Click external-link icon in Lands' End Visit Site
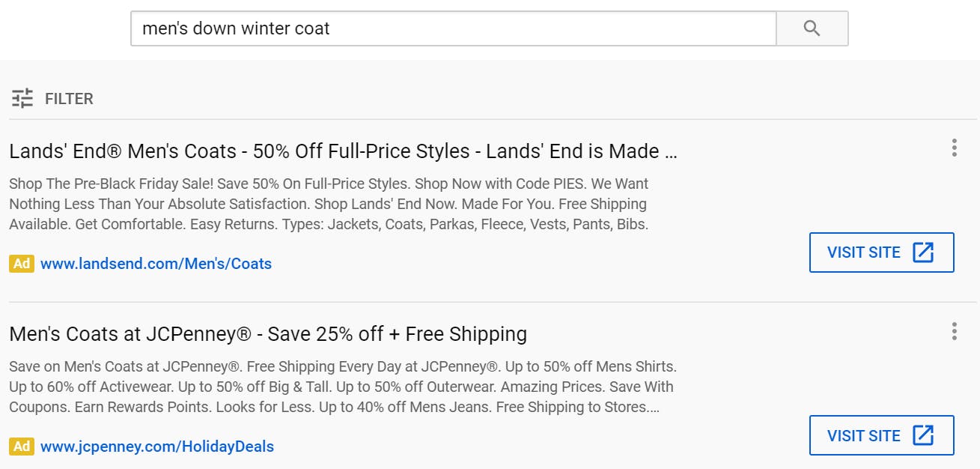Image resolution: width=980 pixels, height=469 pixels. point(923,252)
